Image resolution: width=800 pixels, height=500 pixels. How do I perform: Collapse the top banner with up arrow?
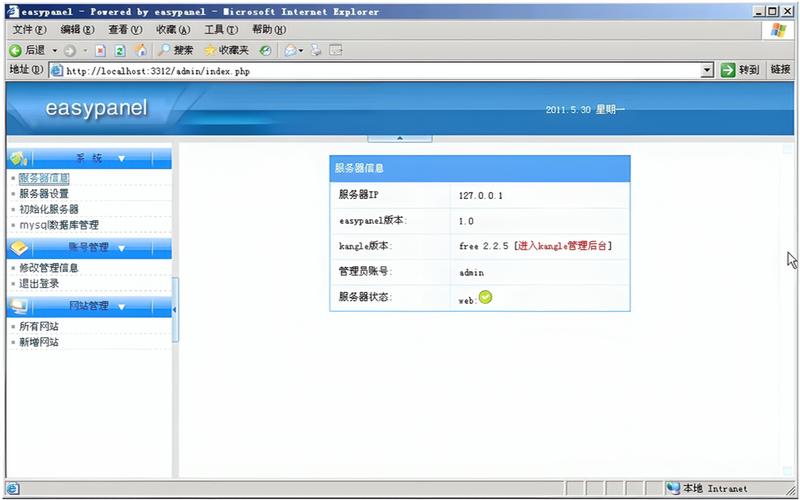pyautogui.click(x=400, y=138)
